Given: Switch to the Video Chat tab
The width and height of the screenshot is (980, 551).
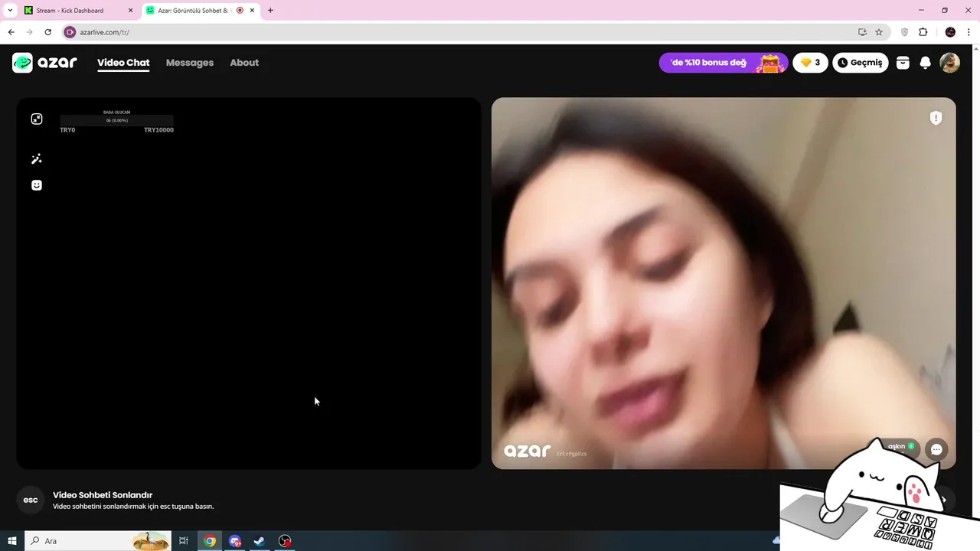Looking at the screenshot, I should (123, 63).
